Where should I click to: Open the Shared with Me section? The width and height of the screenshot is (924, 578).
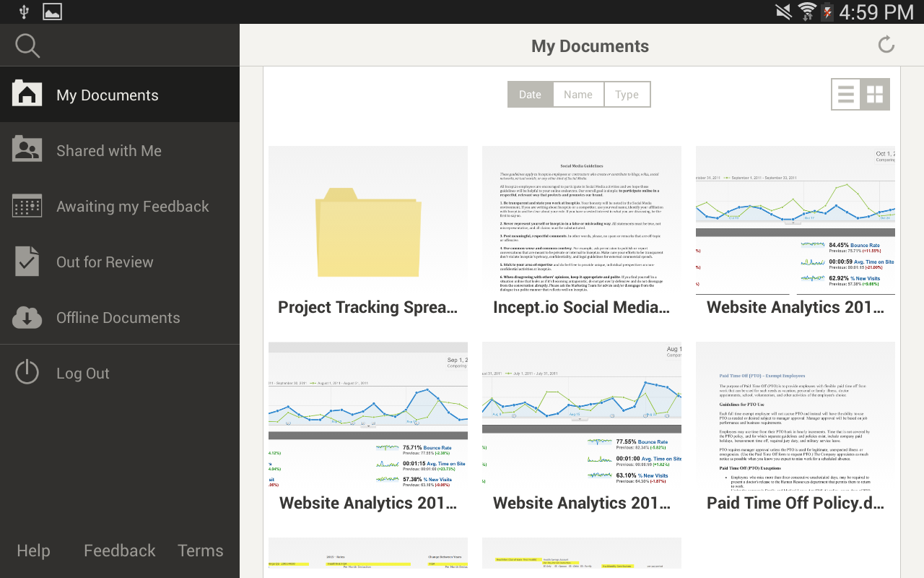tap(108, 150)
